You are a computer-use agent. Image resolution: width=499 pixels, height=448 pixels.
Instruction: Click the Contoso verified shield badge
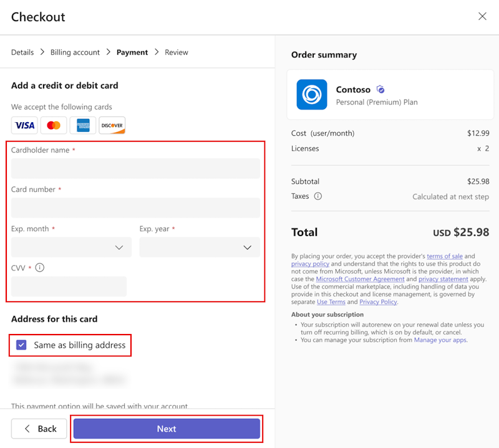point(380,90)
